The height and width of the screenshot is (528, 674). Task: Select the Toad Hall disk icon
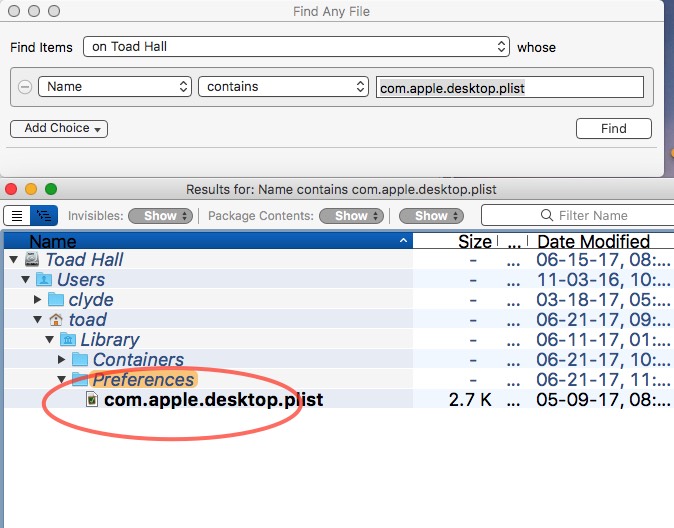point(32,259)
